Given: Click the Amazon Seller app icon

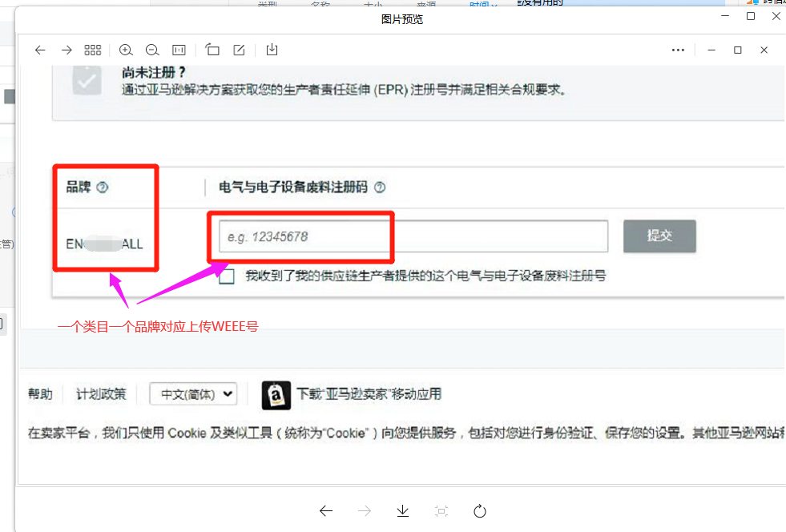Looking at the screenshot, I should (276, 396).
